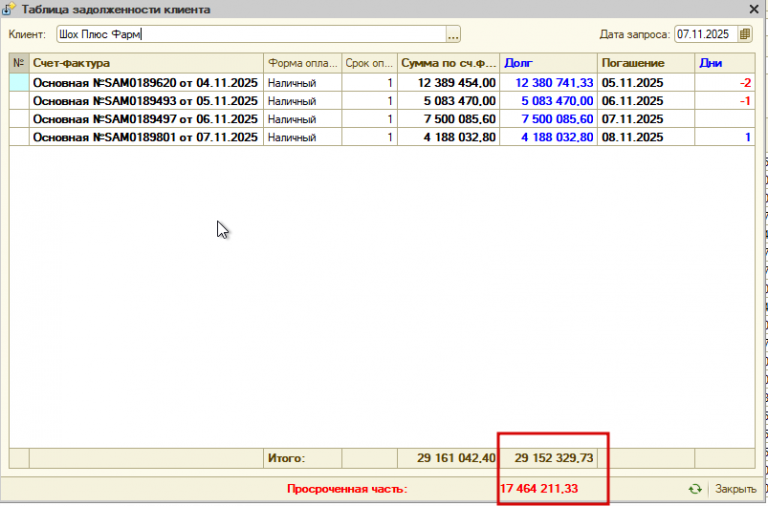This screenshot has height=506, width=768.
Task: Click the red days value -1
Action: click(745, 101)
